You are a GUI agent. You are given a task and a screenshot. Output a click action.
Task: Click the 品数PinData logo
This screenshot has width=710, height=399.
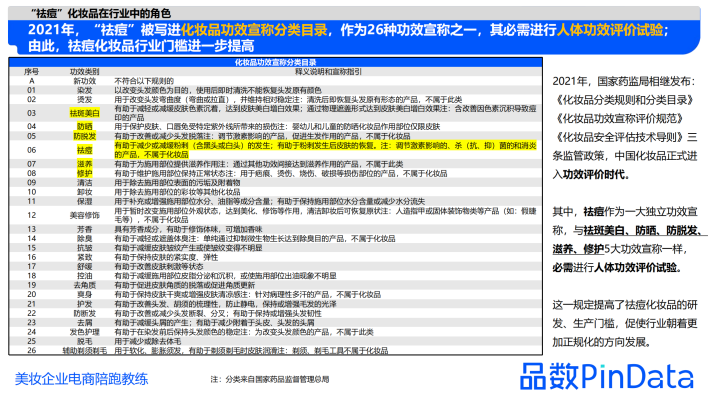(606, 376)
